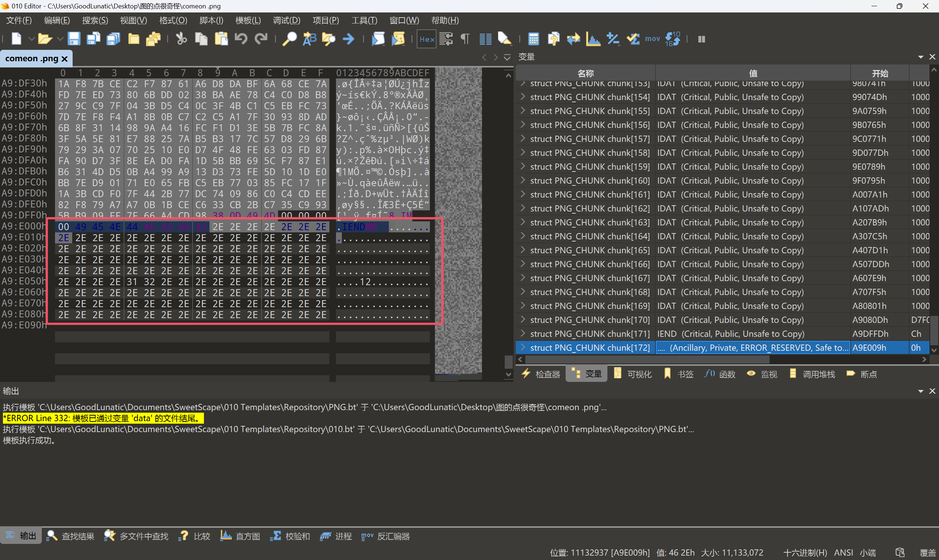Click the Copy icon
This screenshot has height=560, width=939.
tap(201, 39)
